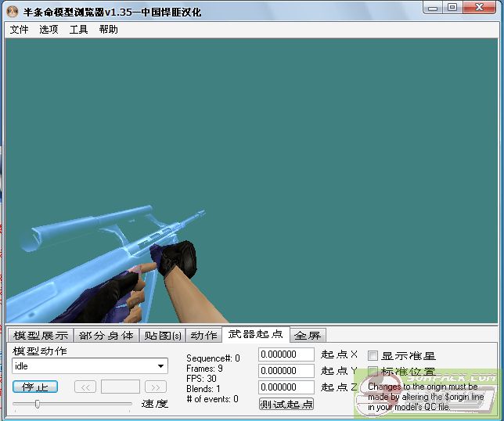Open the 工具 menu
The width and height of the screenshot is (504, 421).
79,30
